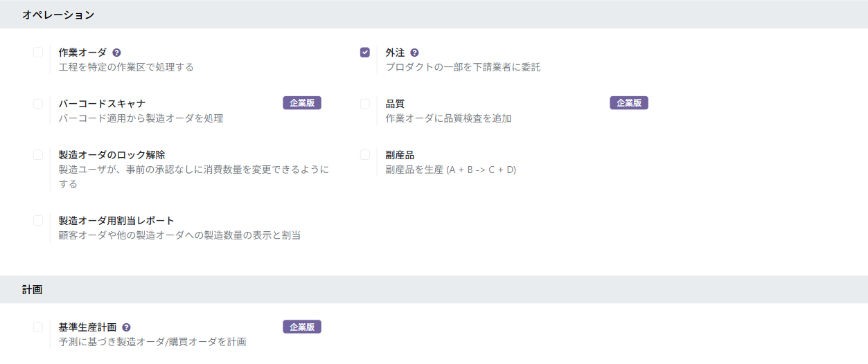The height and width of the screenshot is (364, 868).
Task: Click description 顧客オーダや他の製造オーダへの製造数量の表示と割当
Action: click(x=179, y=235)
